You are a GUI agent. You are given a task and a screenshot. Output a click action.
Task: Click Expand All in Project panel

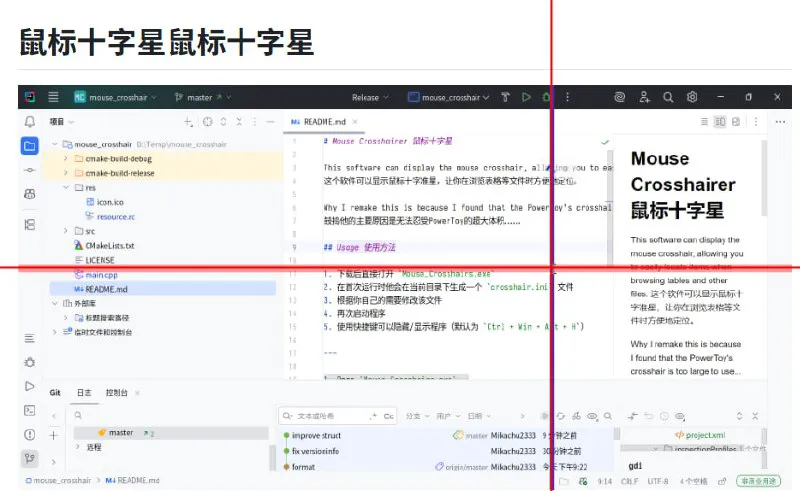point(223,121)
